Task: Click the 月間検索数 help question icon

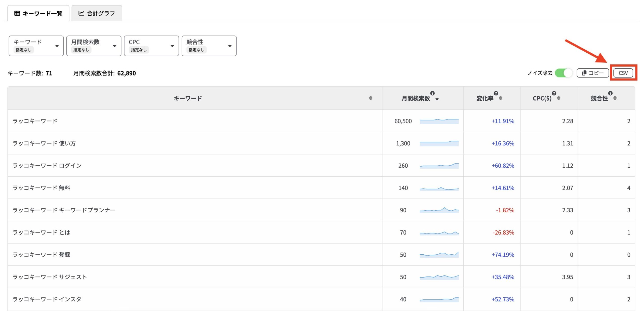Action: (432, 93)
